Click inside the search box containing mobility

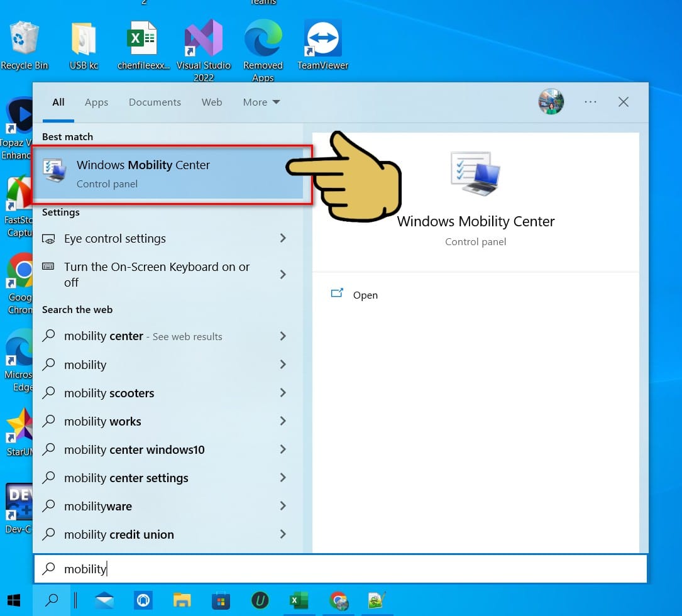coord(340,569)
